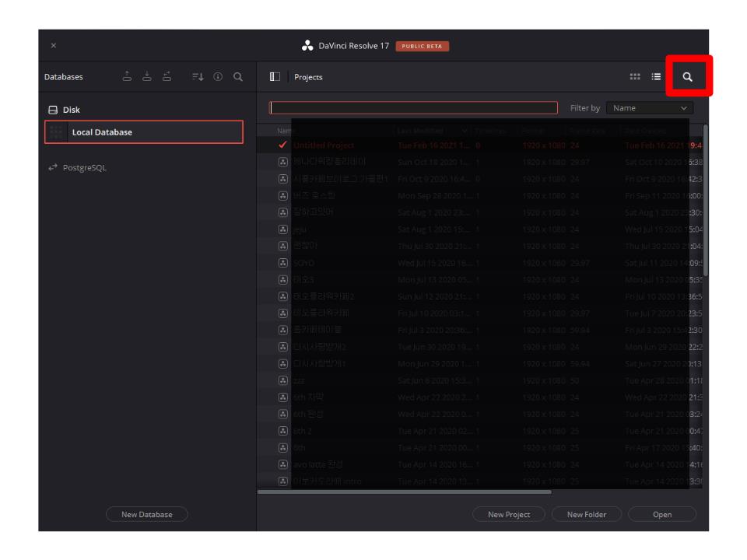Click the Sat Jun 6 2020 modified date
The height and width of the screenshot is (560, 747).
point(436,380)
